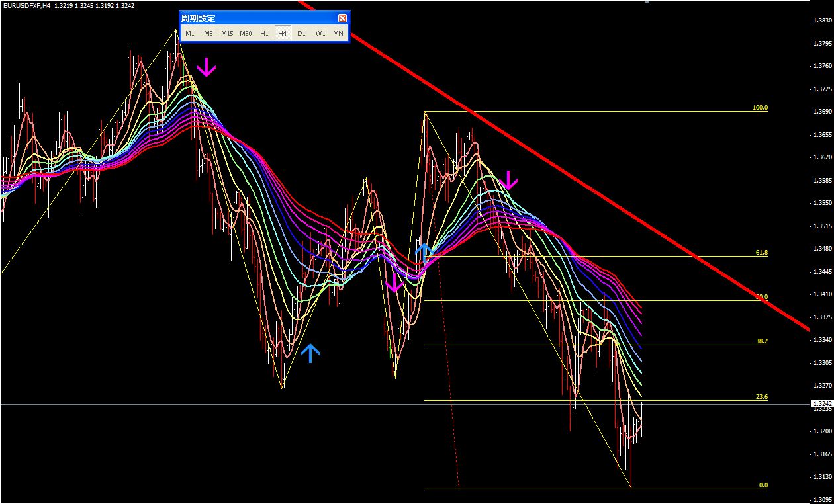Select the Fibonacci 23.6 level label

pyautogui.click(x=761, y=397)
